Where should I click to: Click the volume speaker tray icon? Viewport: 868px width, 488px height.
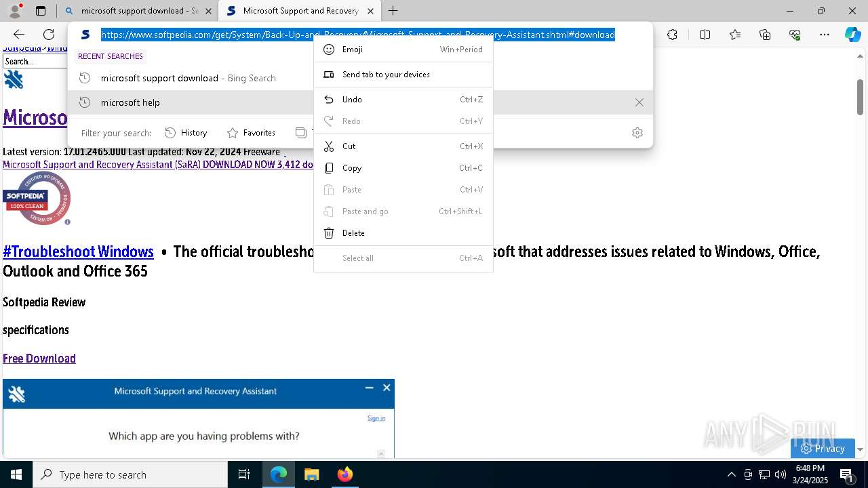coord(781,474)
